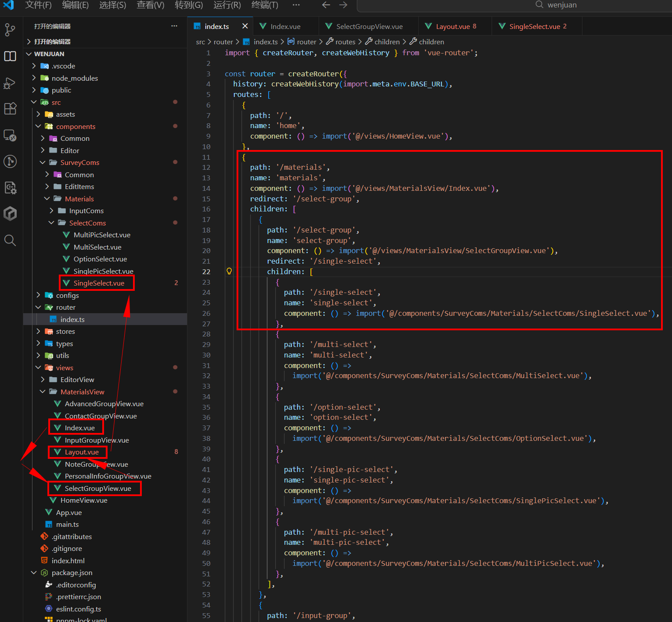Switch to the Layout.vue editor tab

click(455, 26)
